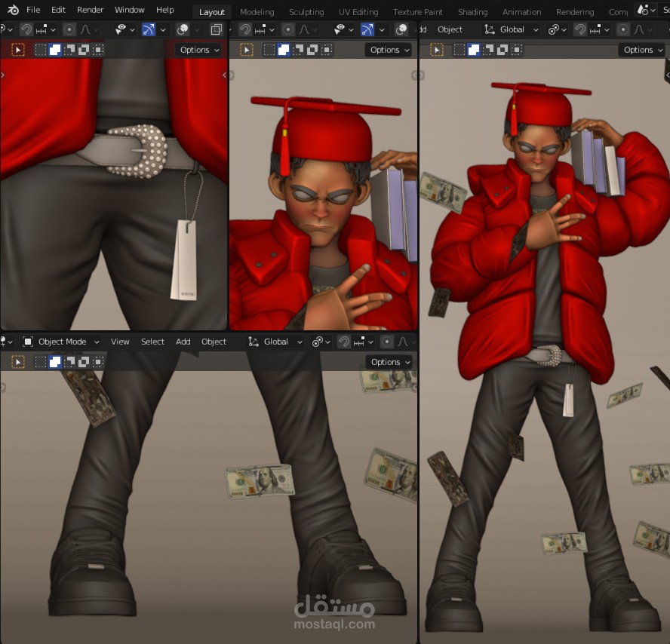Switch to the Shading workspace tab
Image resolution: width=670 pixels, height=644 pixels.
pos(472,12)
